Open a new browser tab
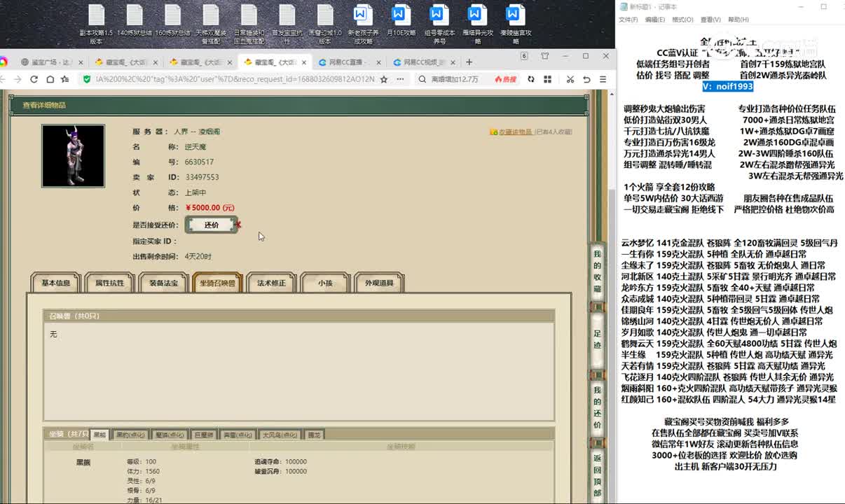 [x=469, y=62]
